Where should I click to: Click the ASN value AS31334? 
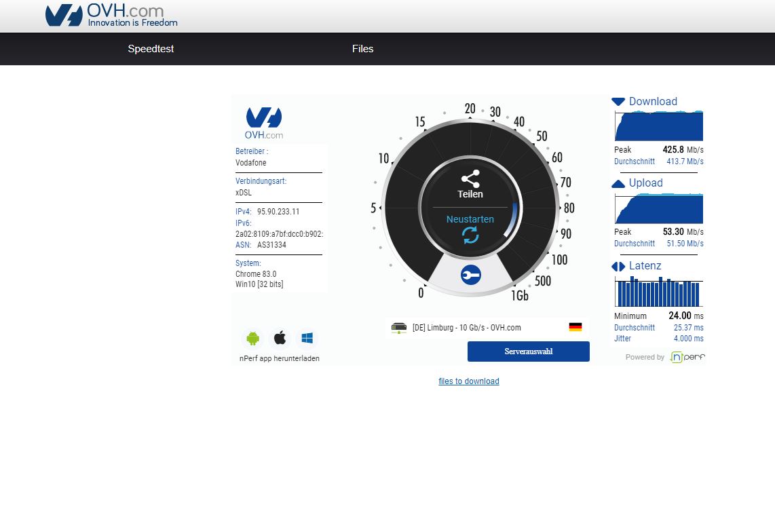coord(271,245)
